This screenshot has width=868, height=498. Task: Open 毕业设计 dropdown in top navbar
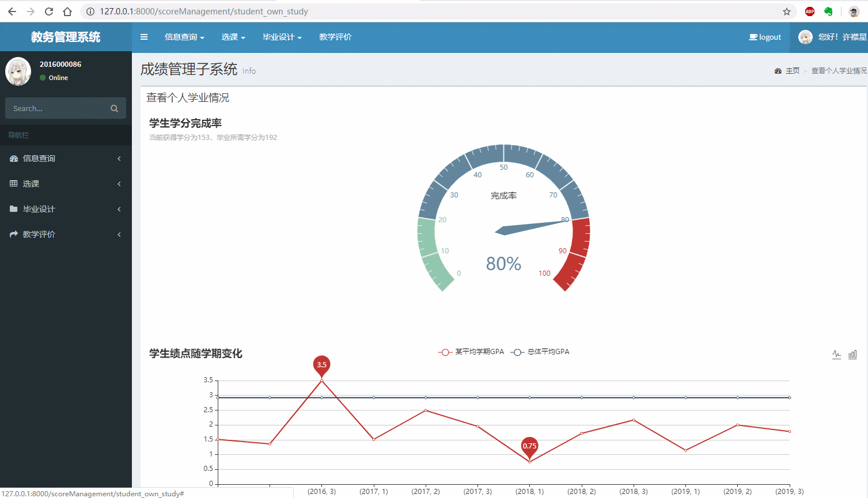pyautogui.click(x=282, y=37)
